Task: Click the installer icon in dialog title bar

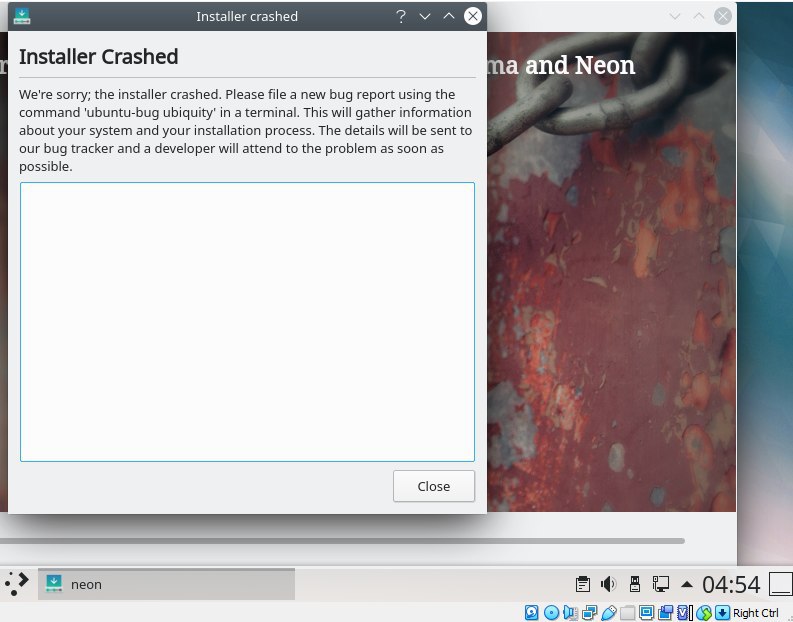Action: point(22,16)
